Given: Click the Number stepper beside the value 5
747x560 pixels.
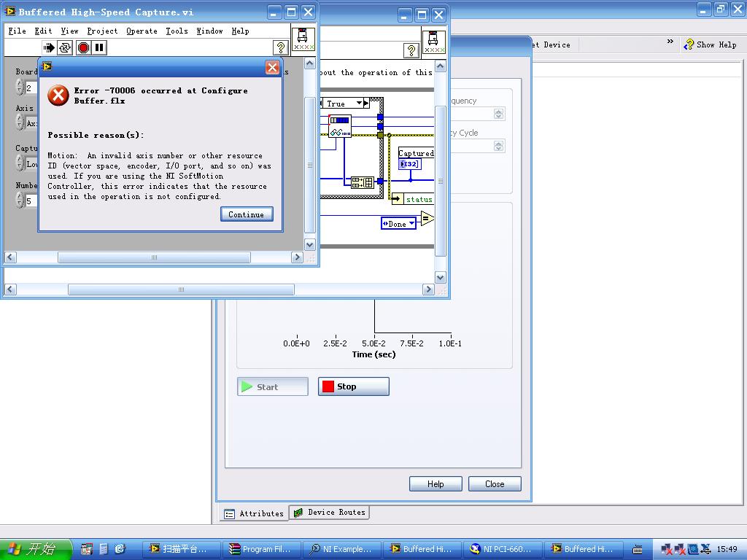Looking at the screenshot, I should (20, 201).
